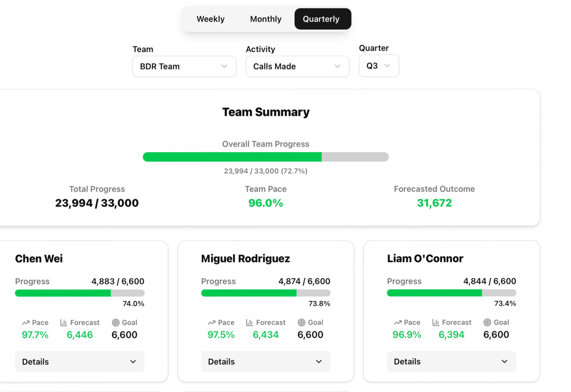The height and width of the screenshot is (392, 571).
Task: Expand Liam O'Connor's Details section
Action: 451,361
